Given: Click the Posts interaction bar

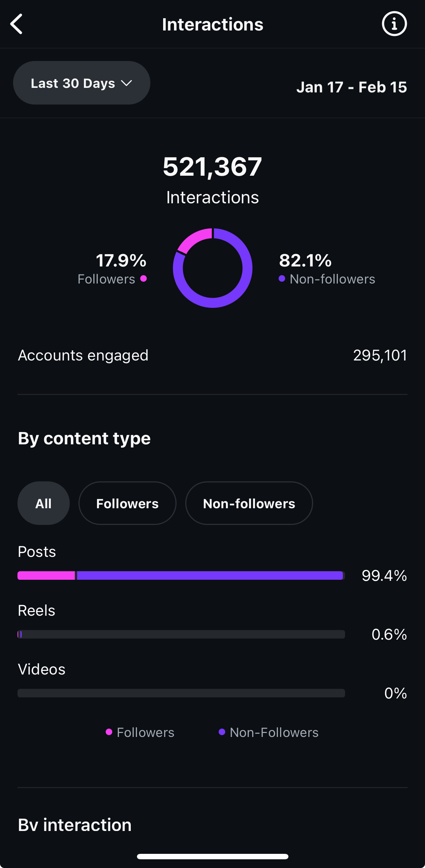Looking at the screenshot, I should pyautogui.click(x=181, y=575).
